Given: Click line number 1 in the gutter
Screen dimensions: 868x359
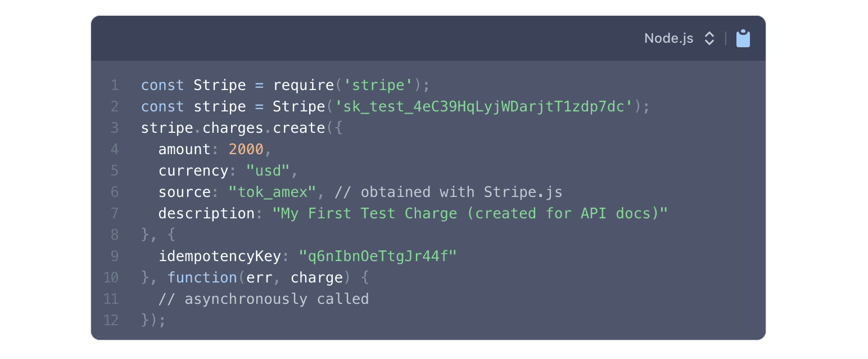Looking at the screenshot, I should click(x=115, y=86).
